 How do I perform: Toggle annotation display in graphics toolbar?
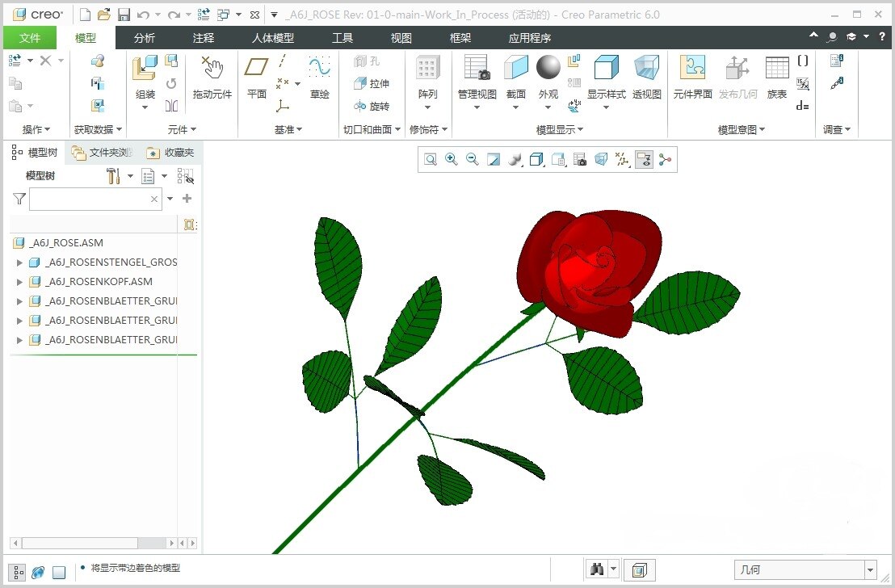[x=644, y=159]
